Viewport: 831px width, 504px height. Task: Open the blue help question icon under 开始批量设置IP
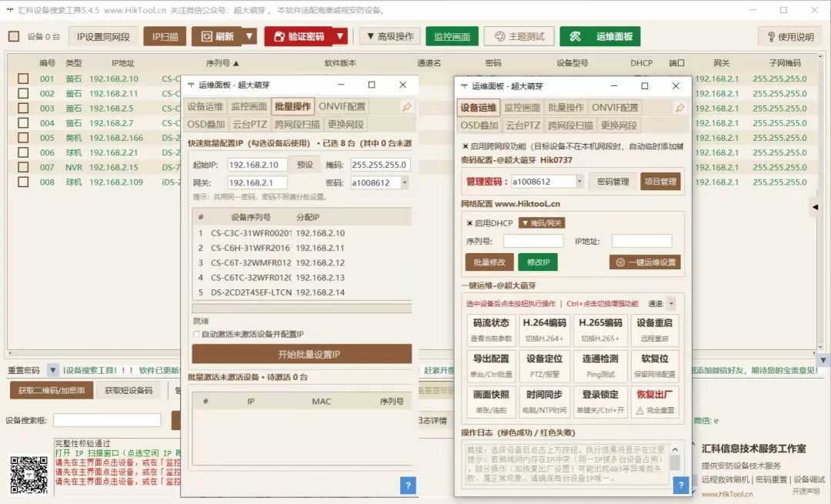(x=408, y=485)
